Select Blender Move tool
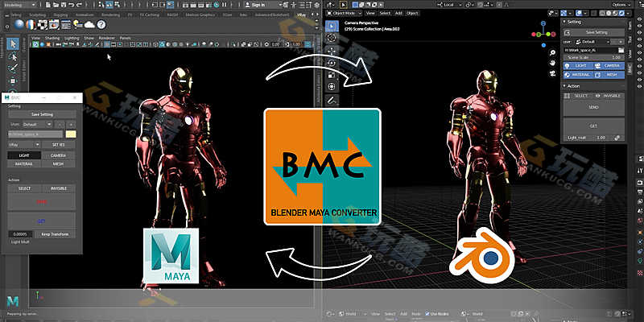This screenshot has height=322, width=644. click(332, 51)
